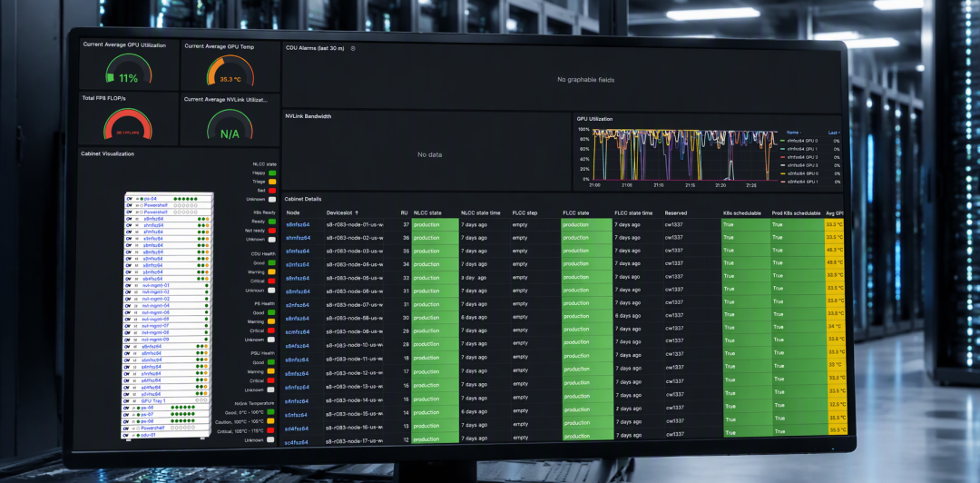This screenshot has width=980, height=483.
Task: Toggle s1mfsz64 GPU 2 series in legend
Action: click(802, 157)
